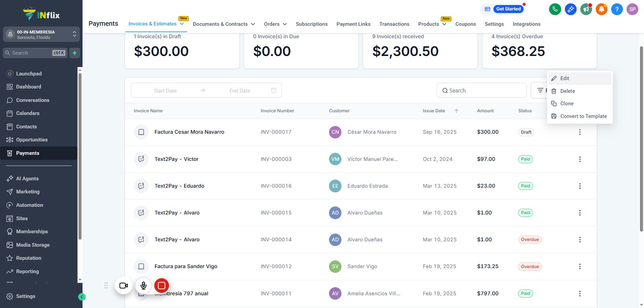
Task: Open the 00-IN-MEMBRESIA account switcher
Action: click(x=41, y=35)
